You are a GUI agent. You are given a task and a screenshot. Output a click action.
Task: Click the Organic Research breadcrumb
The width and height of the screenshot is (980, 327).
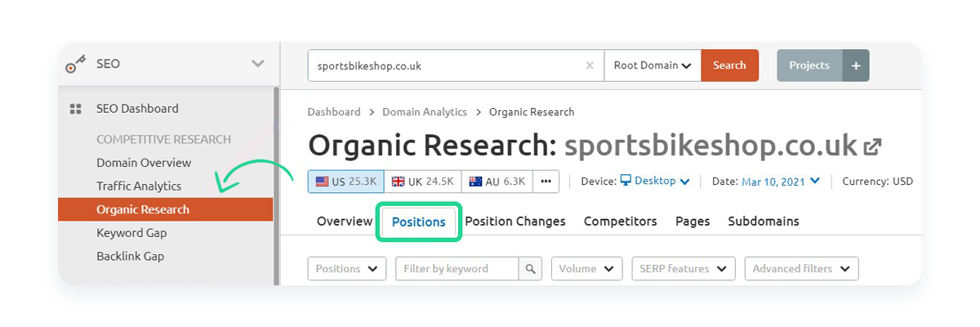pyautogui.click(x=532, y=112)
